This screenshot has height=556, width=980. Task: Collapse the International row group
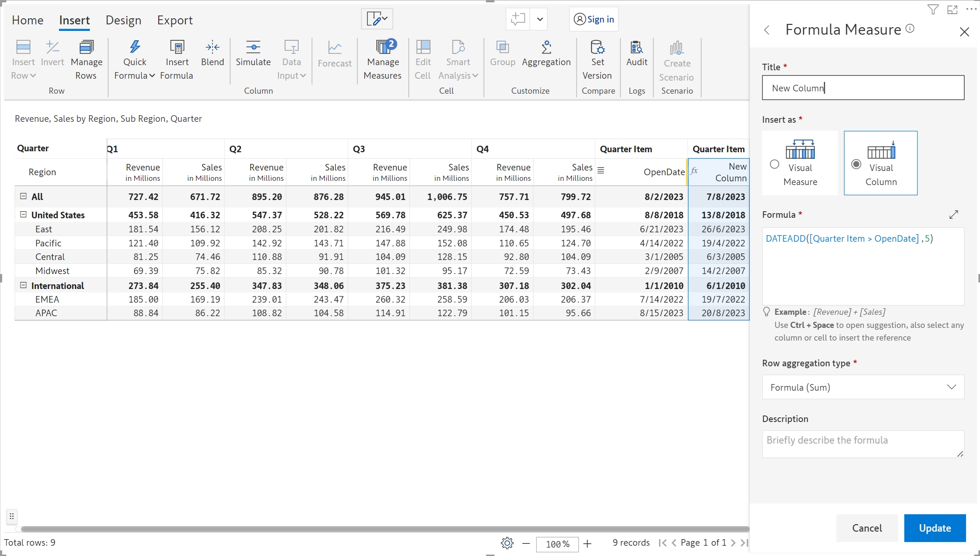[23, 285]
